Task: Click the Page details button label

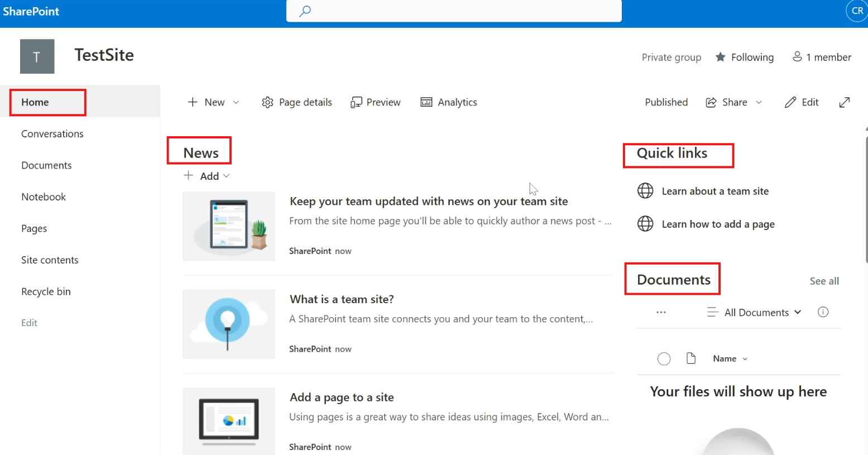Action: [x=305, y=102]
